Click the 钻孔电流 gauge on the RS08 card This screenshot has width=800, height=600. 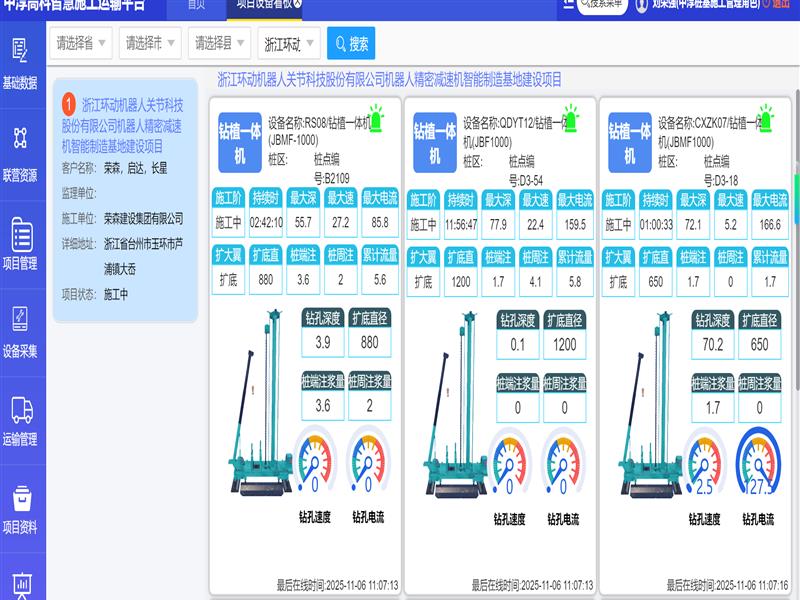(x=367, y=462)
